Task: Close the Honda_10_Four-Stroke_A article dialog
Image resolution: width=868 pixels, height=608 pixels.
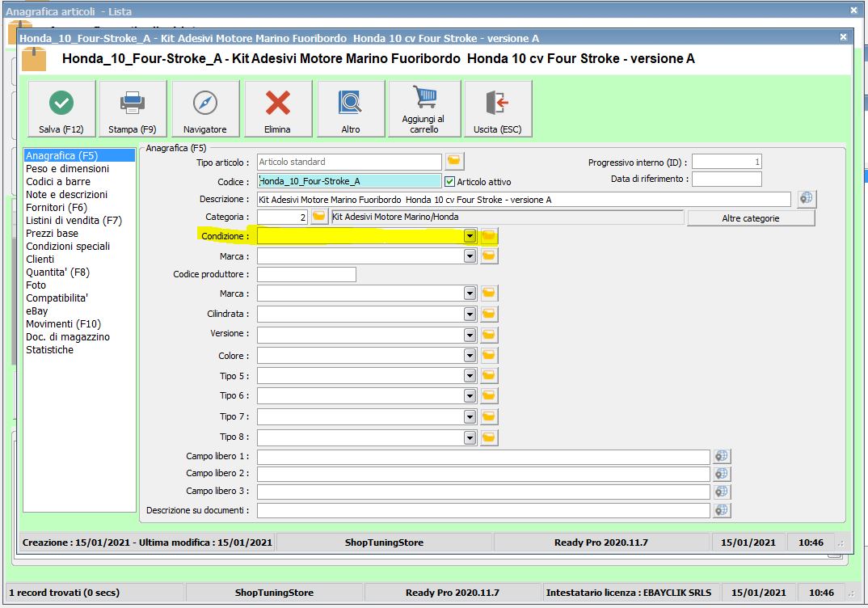Action: (x=843, y=37)
